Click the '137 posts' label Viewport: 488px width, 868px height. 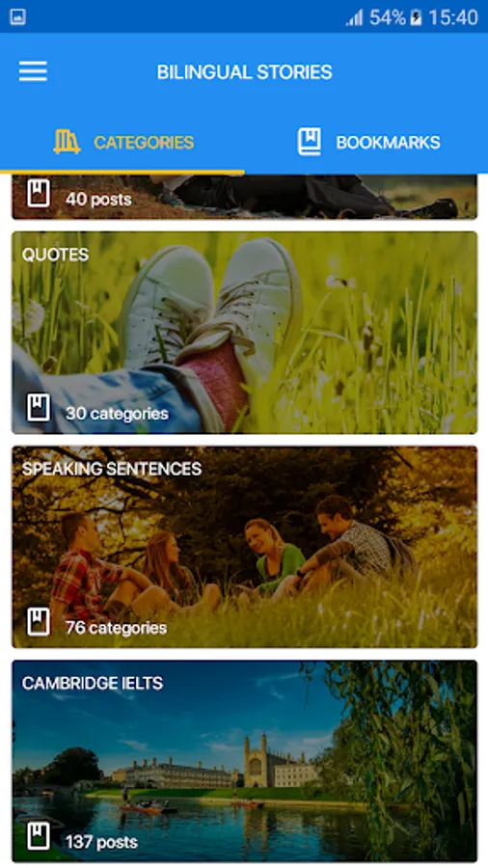point(102,842)
